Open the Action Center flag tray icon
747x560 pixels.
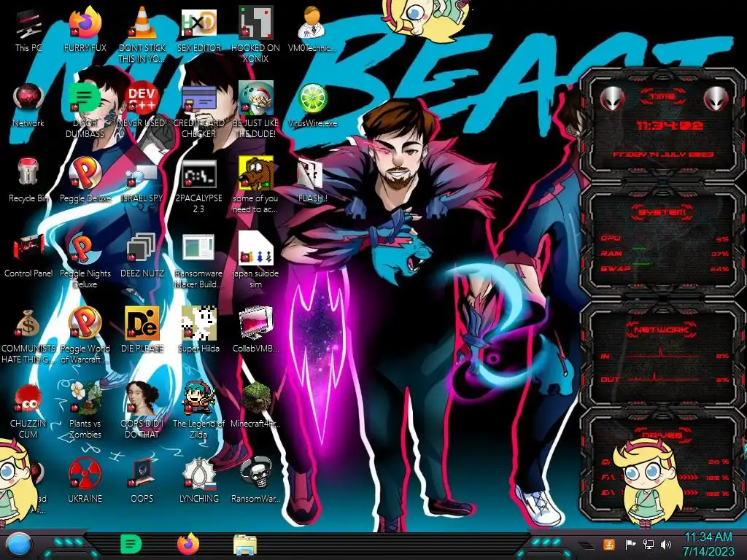(x=630, y=544)
